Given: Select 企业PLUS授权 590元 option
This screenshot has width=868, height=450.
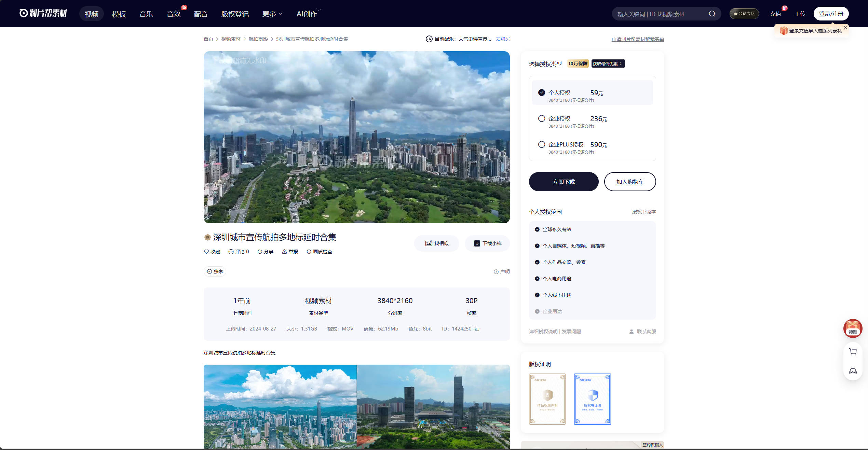Looking at the screenshot, I should 542,144.
